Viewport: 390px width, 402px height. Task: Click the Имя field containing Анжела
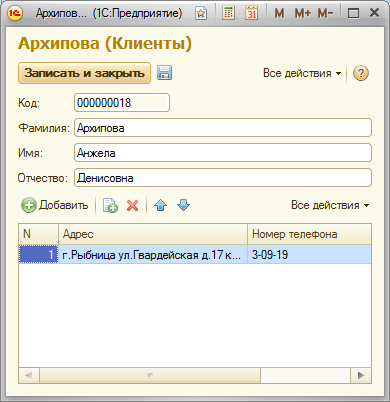223,153
